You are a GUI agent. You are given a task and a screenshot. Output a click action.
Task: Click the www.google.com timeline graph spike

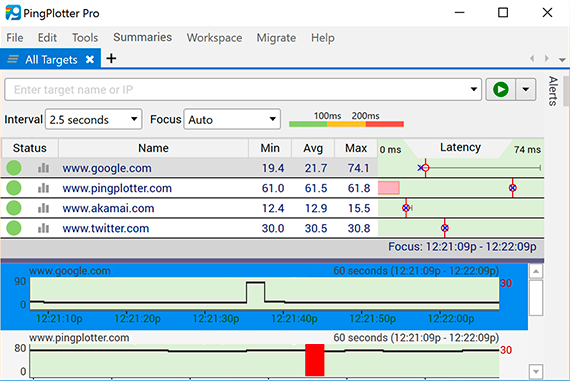pyautogui.click(x=256, y=292)
